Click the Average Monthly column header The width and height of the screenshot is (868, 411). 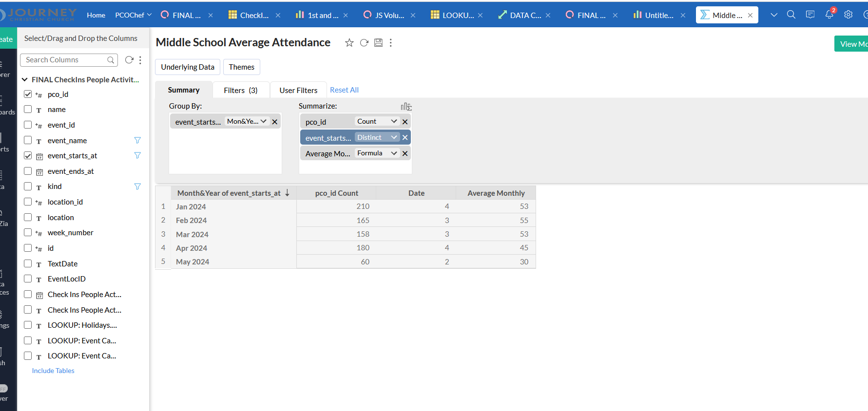click(x=496, y=193)
